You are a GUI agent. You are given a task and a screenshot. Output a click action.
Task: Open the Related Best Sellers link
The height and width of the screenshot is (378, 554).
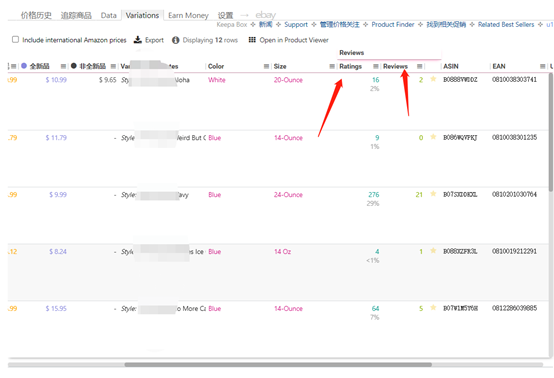(506, 25)
